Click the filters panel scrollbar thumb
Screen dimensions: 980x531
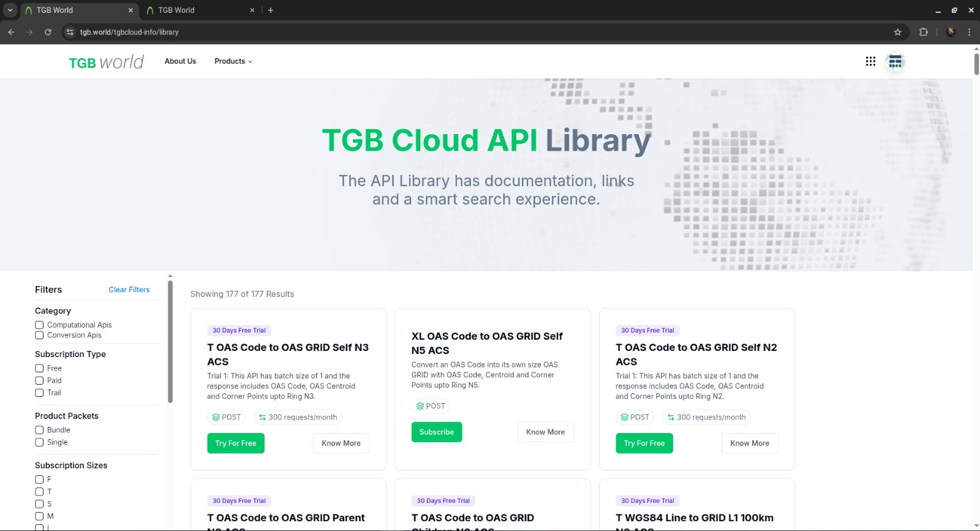pyautogui.click(x=170, y=341)
